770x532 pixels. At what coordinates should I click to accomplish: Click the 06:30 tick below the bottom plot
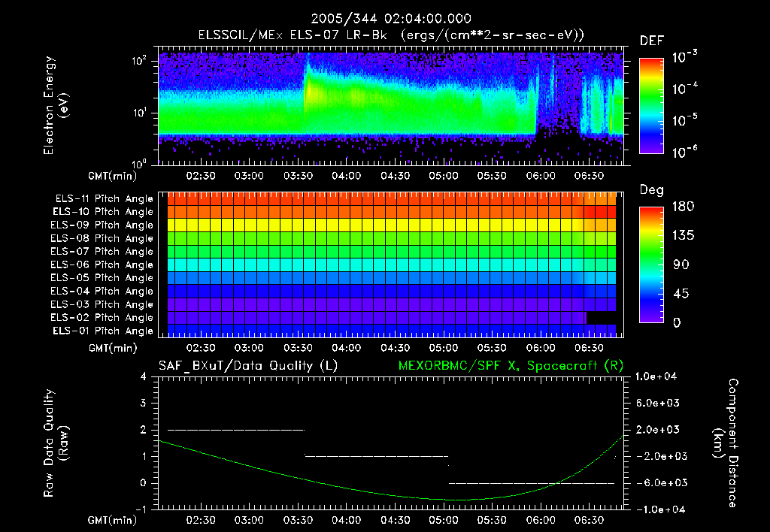[x=589, y=519]
